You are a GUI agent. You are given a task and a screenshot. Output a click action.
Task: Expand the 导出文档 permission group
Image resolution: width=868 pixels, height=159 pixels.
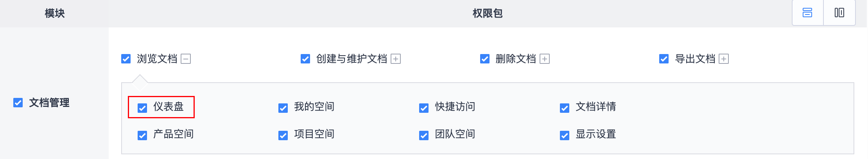(x=724, y=59)
